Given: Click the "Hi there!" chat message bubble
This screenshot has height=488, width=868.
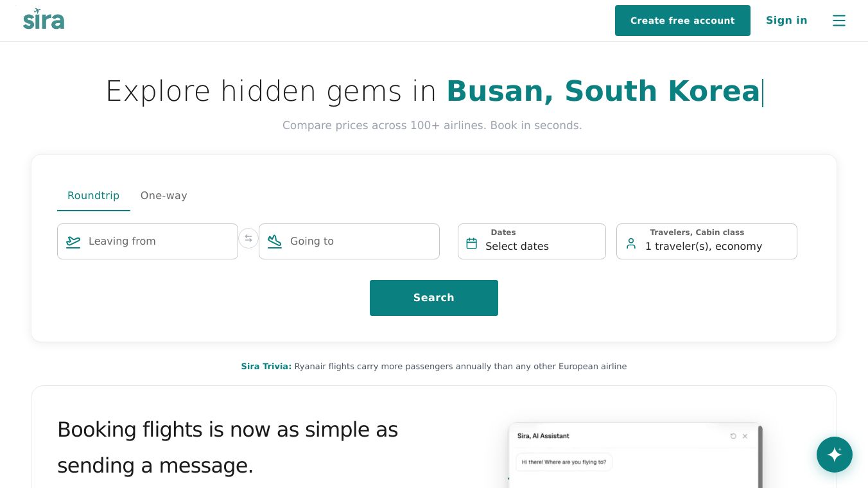Looking at the screenshot, I should (x=564, y=462).
